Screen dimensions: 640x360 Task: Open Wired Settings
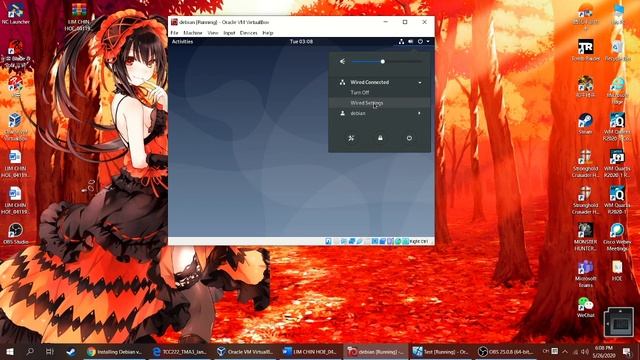point(367,103)
